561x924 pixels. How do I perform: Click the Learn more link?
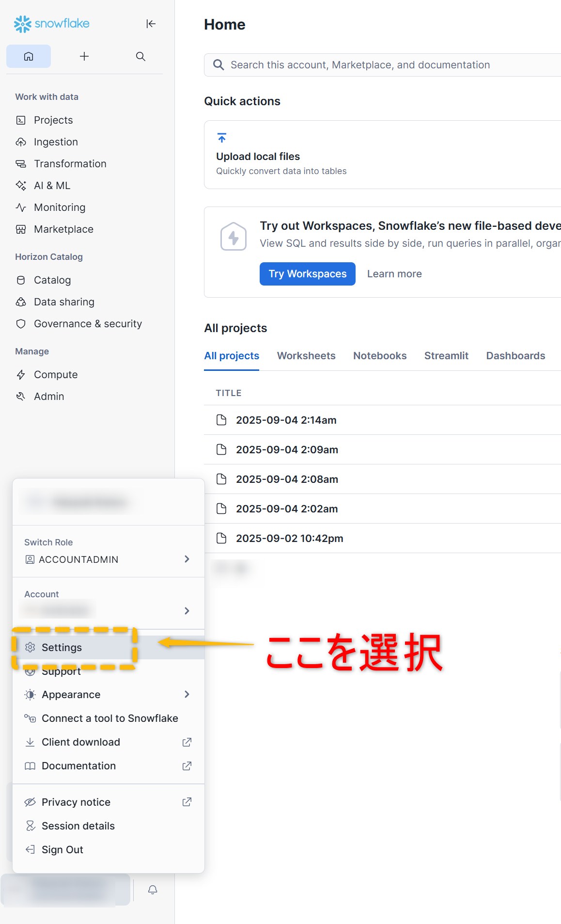[x=394, y=274]
